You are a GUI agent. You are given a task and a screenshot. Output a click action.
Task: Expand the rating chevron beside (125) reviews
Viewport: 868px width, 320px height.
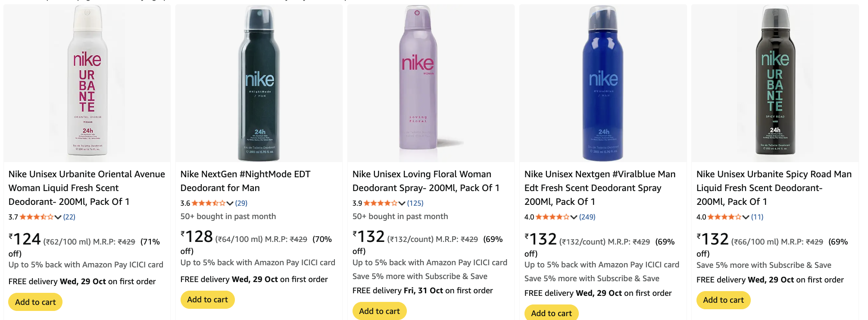[x=402, y=203]
